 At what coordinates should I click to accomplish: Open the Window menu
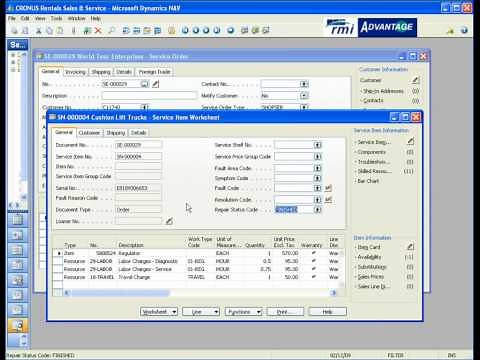[76, 18]
